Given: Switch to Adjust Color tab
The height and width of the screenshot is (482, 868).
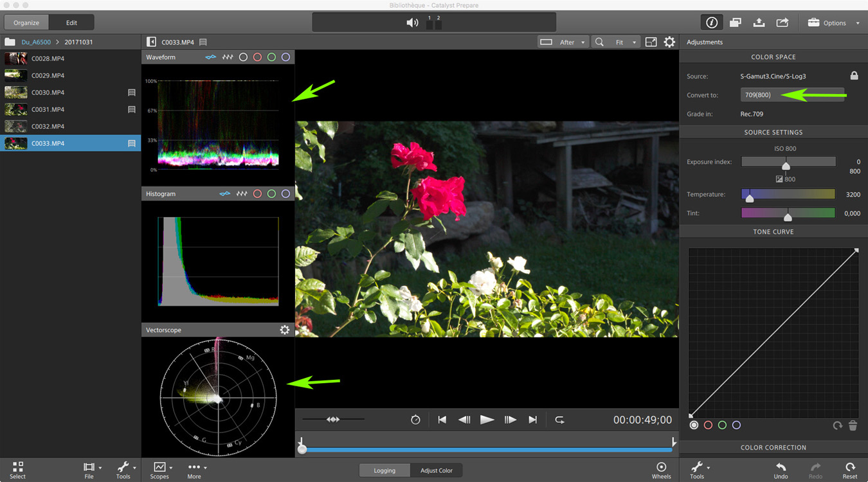Looking at the screenshot, I should pyautogui.click(x=436, y=470).
